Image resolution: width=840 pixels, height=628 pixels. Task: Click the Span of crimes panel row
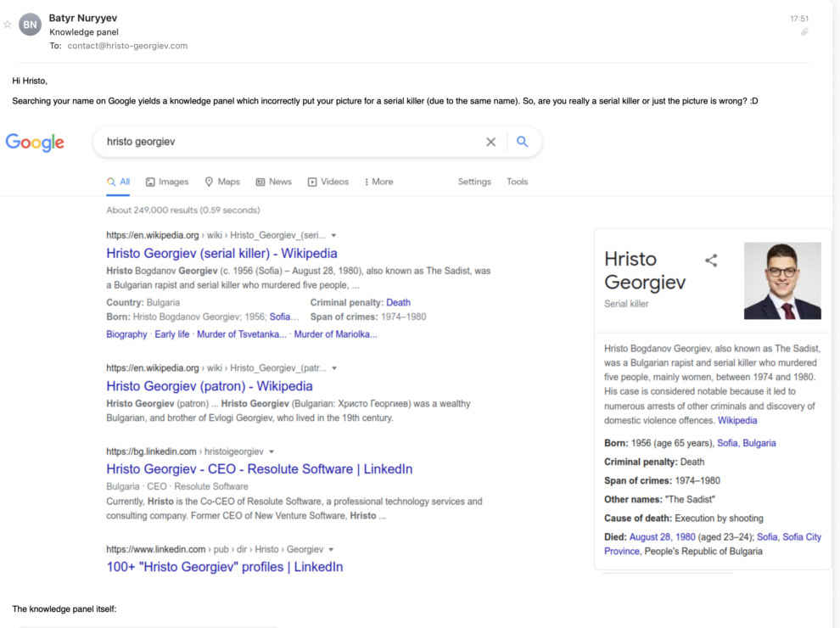pyautogui.click(x=662, y=480)
